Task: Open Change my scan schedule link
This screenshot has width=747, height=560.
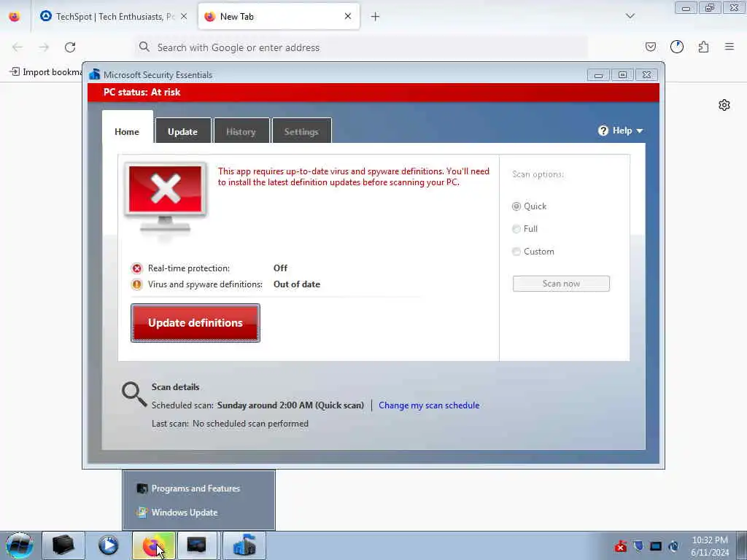Action: click(x=429, y=405)
